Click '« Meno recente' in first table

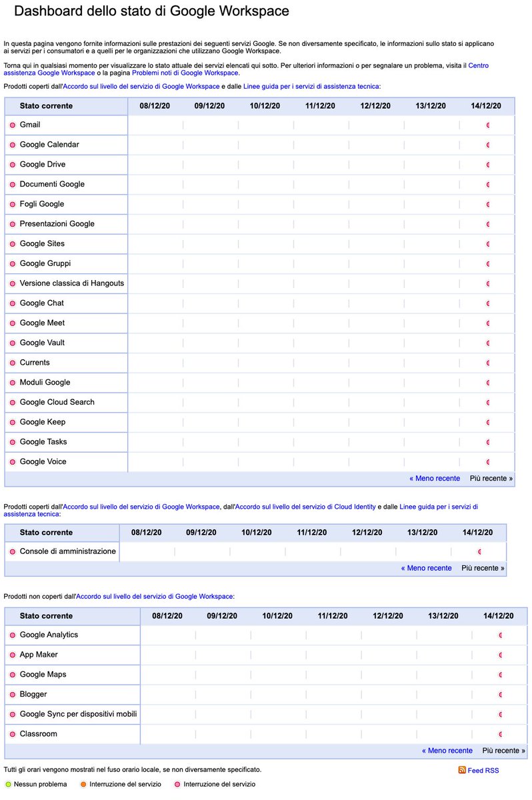[x=435, y=479]
